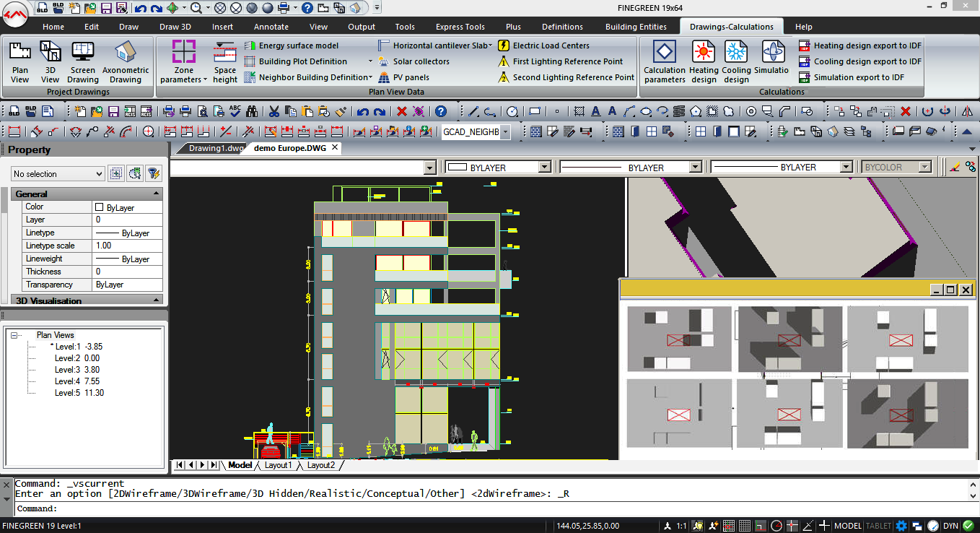Click the Space height icon
The width and height of the screenshot is (980, 533).
click(225, 61)
